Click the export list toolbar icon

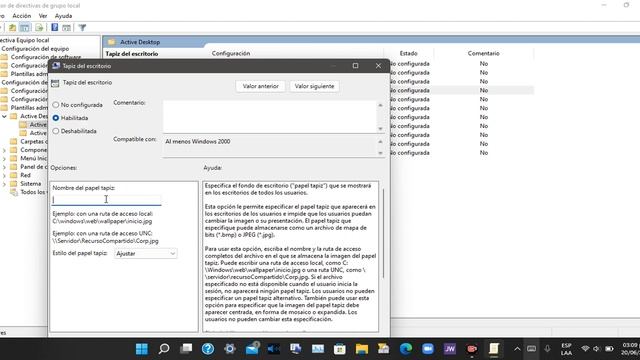[x=39, y=28]
